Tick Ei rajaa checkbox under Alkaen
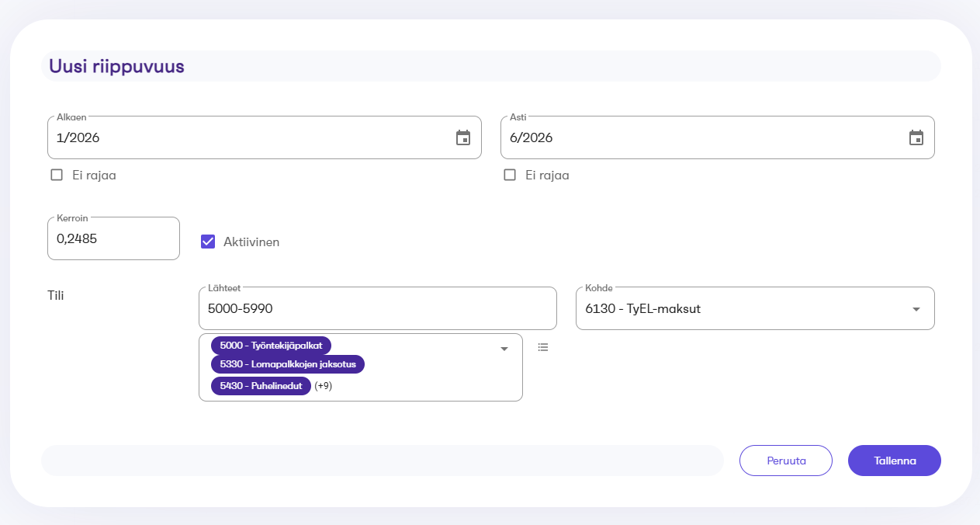 (57, 175)
